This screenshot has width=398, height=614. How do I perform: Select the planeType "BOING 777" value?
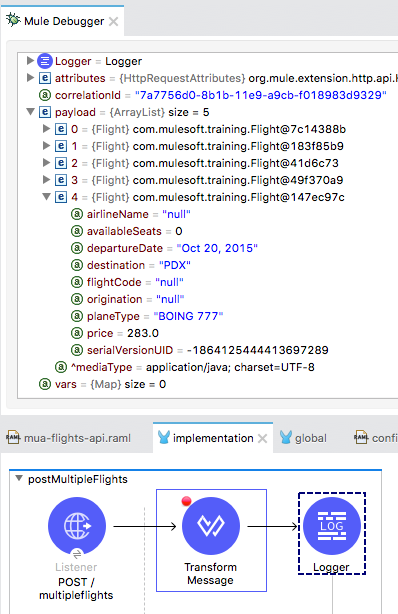click(x=188, y=316)
